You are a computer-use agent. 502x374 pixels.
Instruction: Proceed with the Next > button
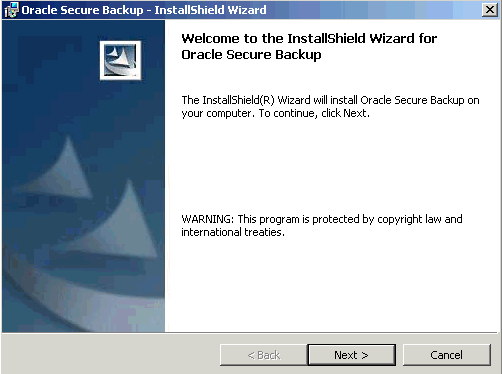click(x=352, y=355)
